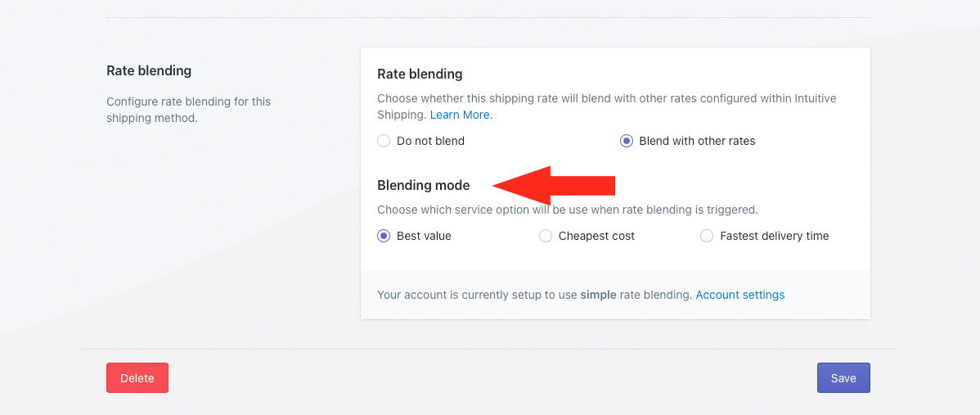Click the "Do not blend" label text
980x415 pixels.
coord(430,141)
